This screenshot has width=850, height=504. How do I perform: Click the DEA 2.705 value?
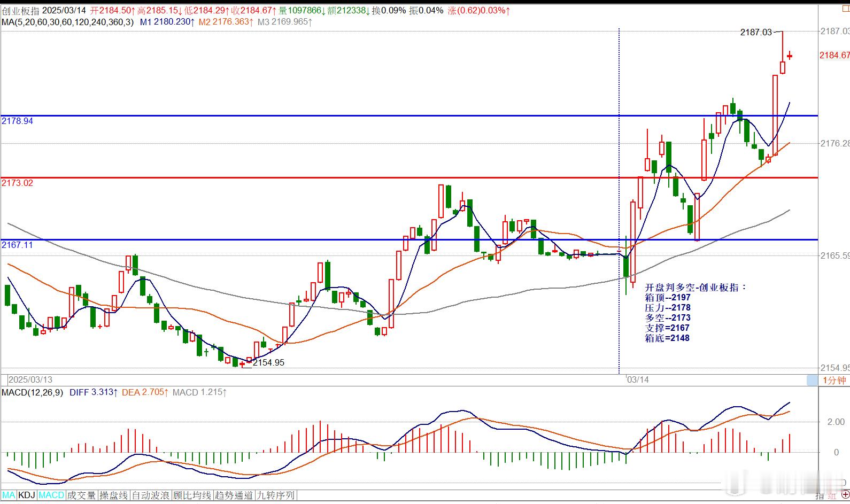pos(145,392)
